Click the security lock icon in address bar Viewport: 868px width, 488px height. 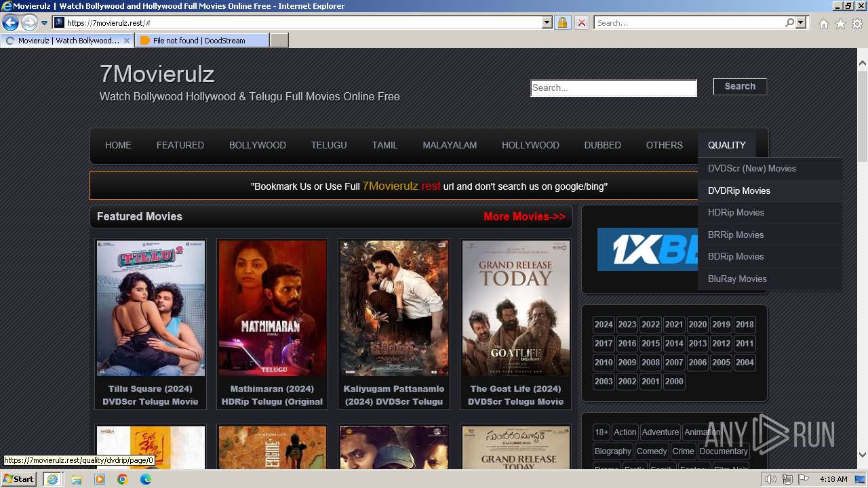coord(562,22)
